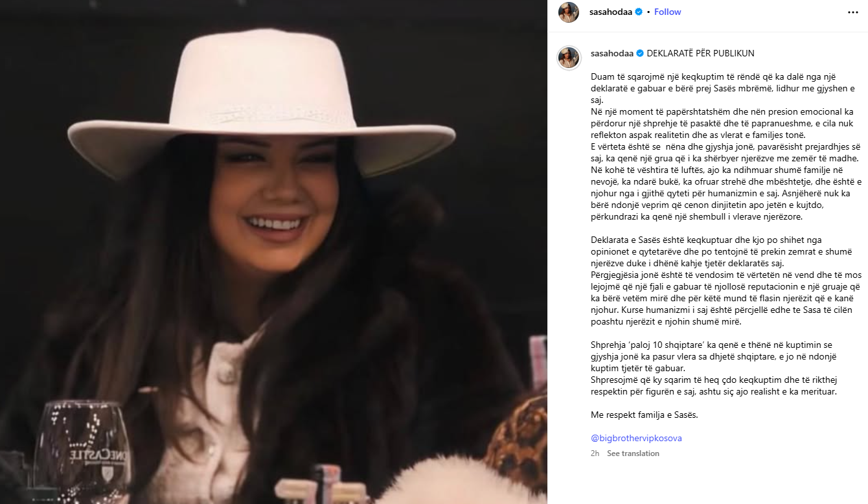
Task: Show the caption via See translation
Action: [633, 453]
